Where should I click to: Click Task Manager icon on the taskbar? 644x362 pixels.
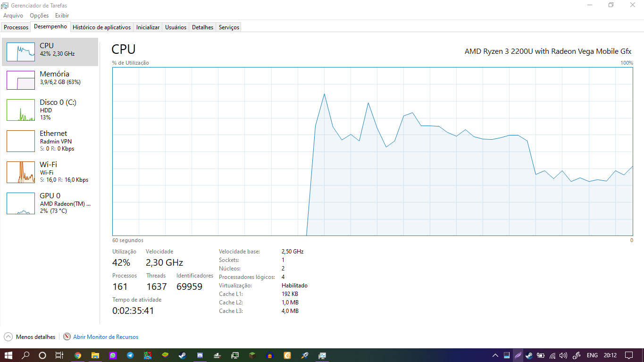tap(322, 355)
